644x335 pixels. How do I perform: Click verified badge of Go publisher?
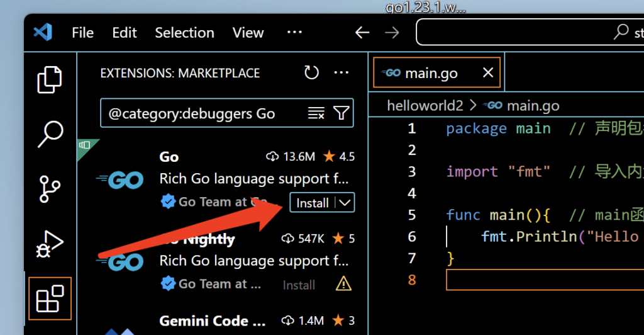168,202
